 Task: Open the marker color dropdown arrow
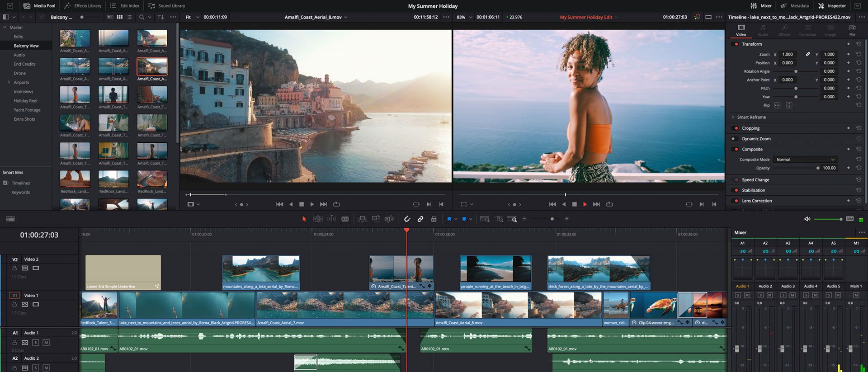(471, 219)
